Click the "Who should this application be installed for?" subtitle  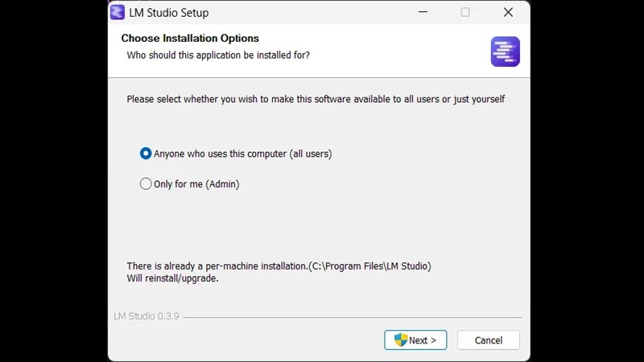pos(218,56)
